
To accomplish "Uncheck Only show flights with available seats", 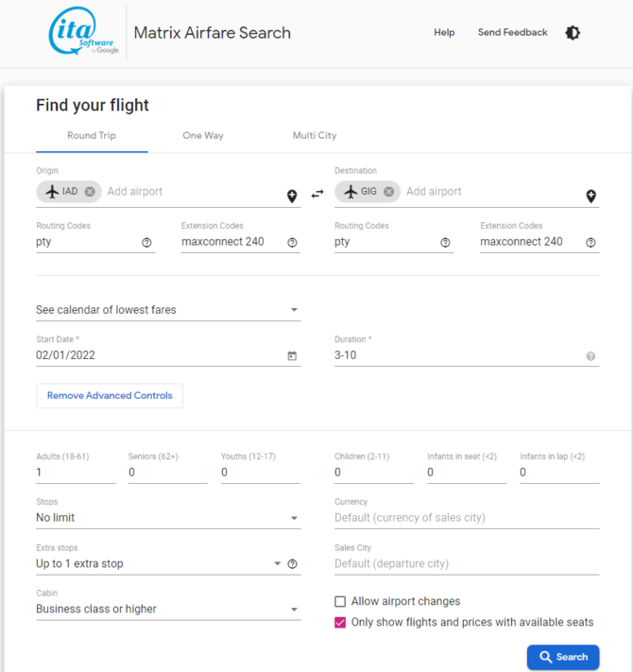I will pyautogui.click(x=341, y=622).
